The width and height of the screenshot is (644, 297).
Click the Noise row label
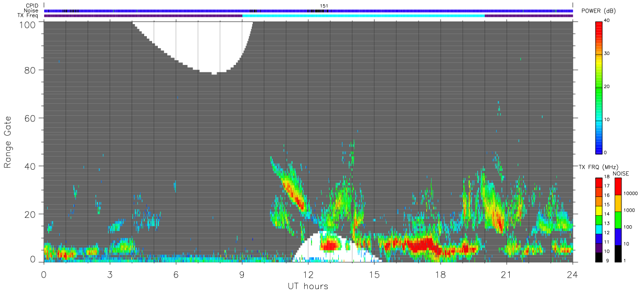31,10
